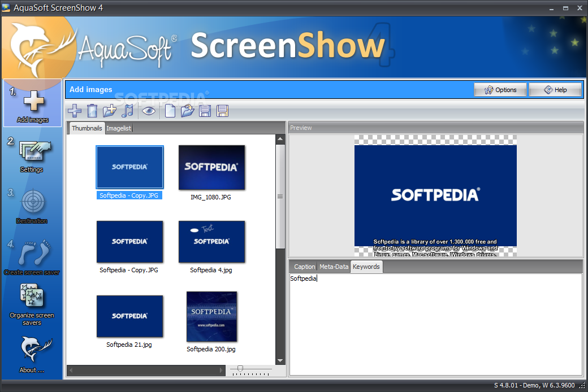Click the Softpedia 200.jpg file name label
Viewport: 588px width, 392px height.
[211, 349]
